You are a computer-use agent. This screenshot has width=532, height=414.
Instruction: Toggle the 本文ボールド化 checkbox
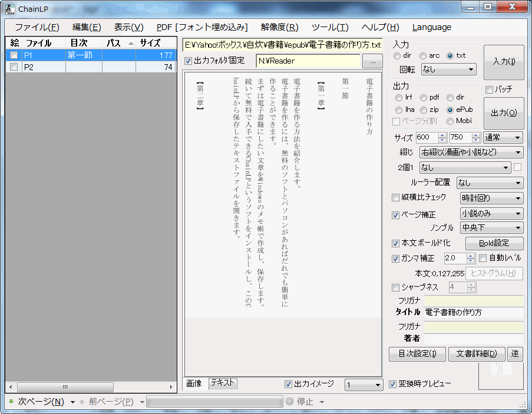pos(396,243)
